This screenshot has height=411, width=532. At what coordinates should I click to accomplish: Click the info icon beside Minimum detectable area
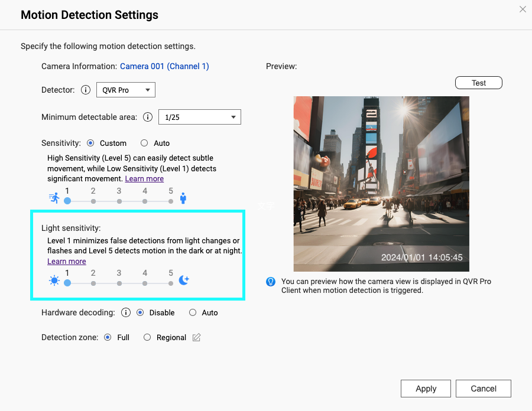coord(147,117)
